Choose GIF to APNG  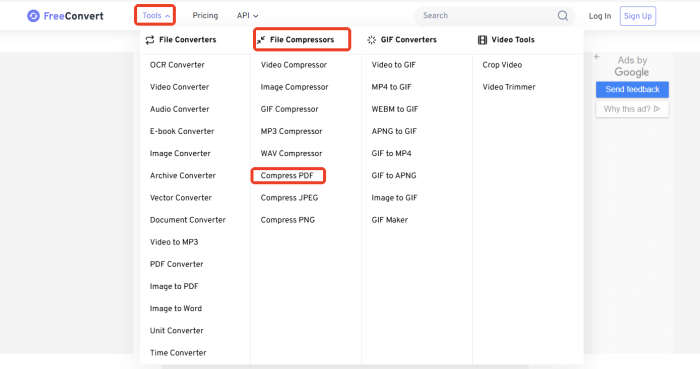394,175
